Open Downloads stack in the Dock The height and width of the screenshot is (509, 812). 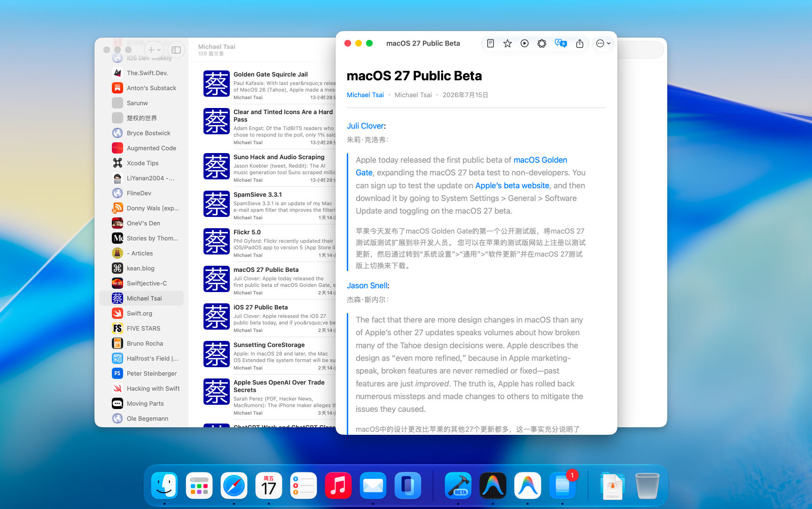click(x=613, y=486)
